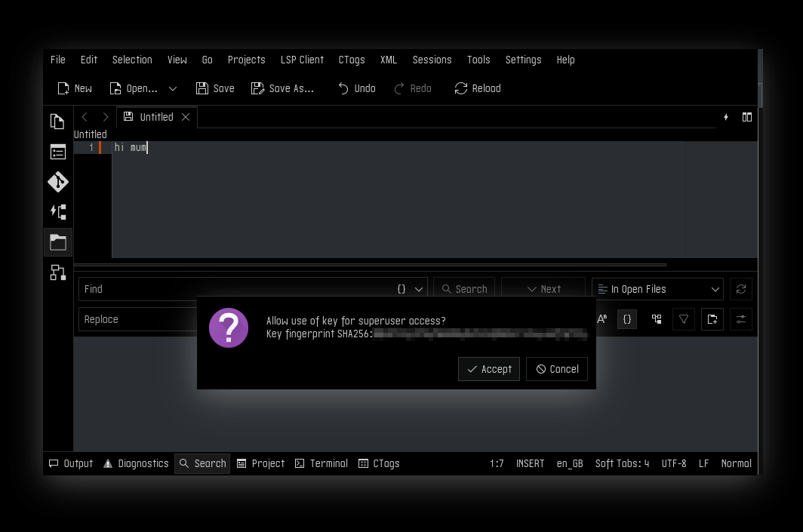Expand the Open file dropdown arrow

click(173, 88)
